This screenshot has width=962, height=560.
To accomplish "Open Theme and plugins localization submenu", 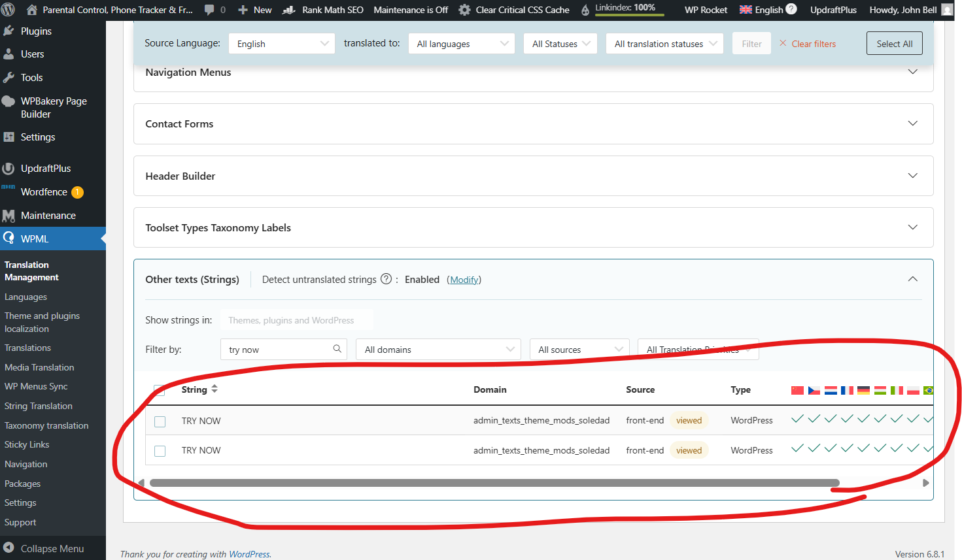I will coord(42,322).
